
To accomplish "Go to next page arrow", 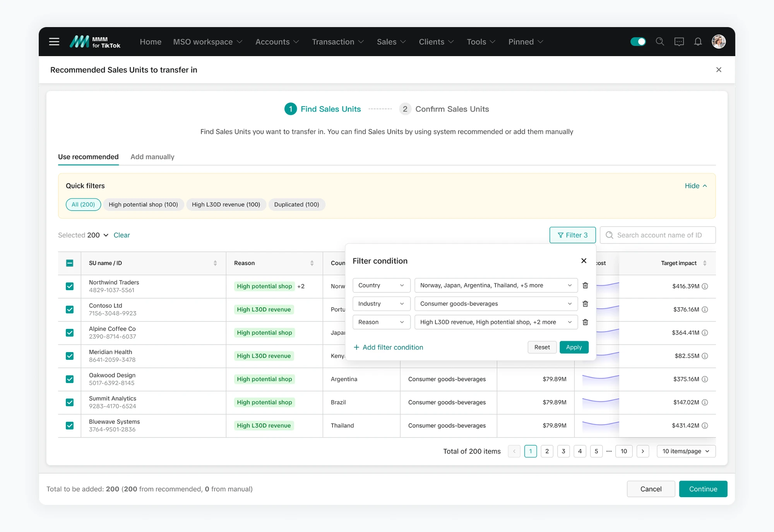I will (643, 451).
